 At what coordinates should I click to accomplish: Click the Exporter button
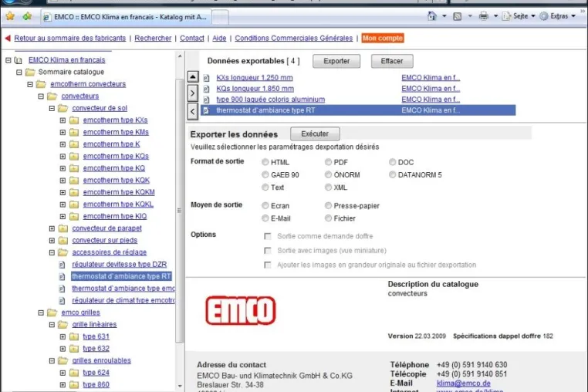click(x=336, y=61)
